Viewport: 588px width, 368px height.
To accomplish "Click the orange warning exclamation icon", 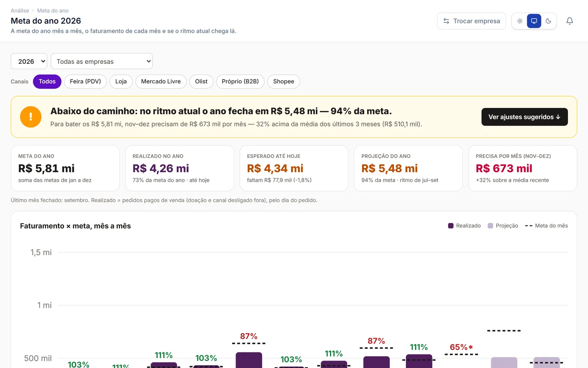I will 31,117.
